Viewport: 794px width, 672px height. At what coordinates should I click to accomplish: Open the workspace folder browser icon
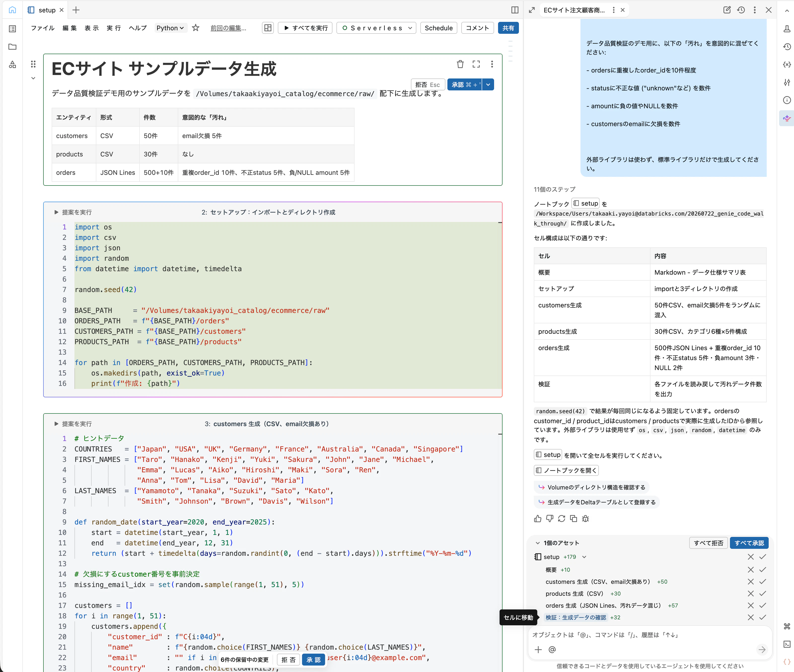(13, 46)
